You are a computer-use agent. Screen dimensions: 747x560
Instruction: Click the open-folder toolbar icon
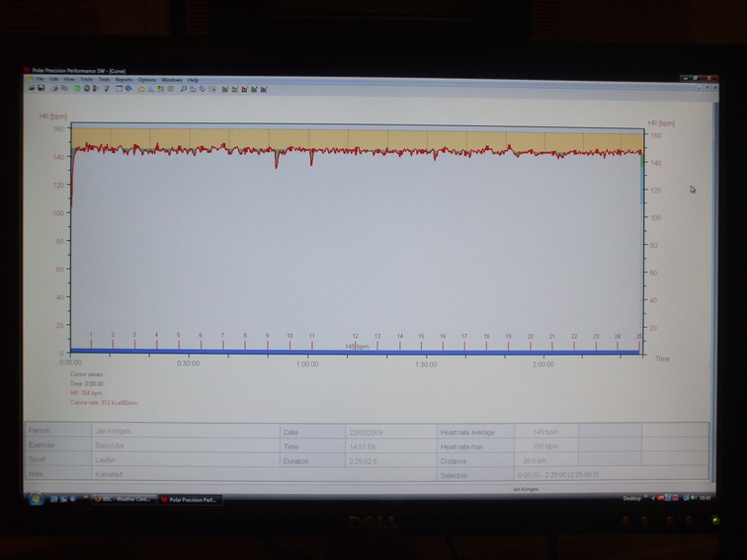(32, 88)
